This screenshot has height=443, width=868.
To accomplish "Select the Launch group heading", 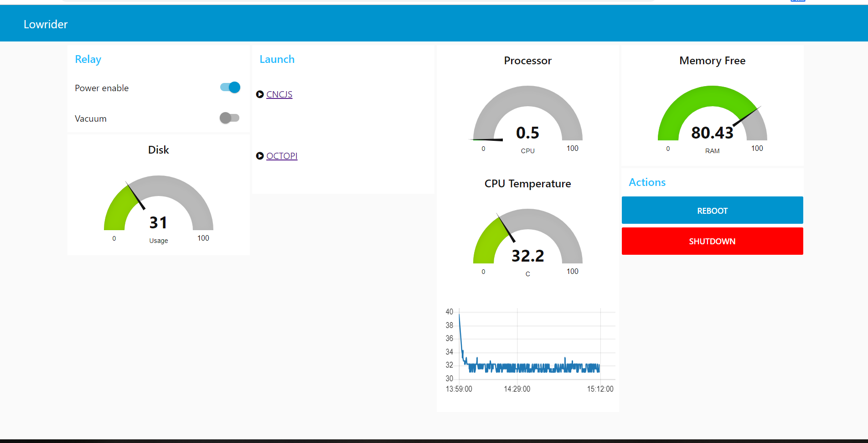I will (x=277, y=59).
